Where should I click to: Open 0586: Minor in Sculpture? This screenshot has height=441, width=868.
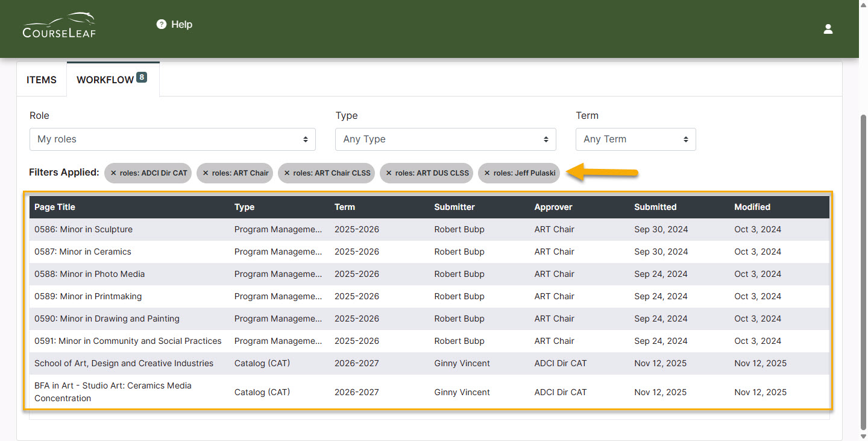84,229
